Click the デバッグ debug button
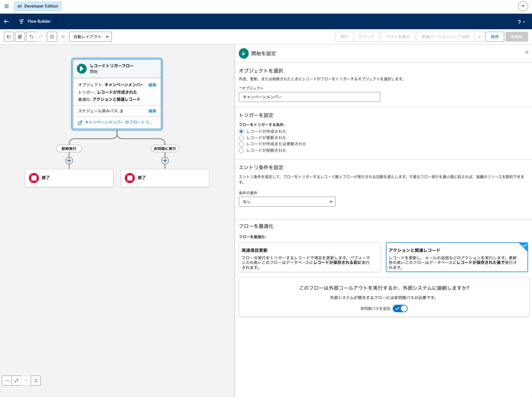 (x=366, y=37)
